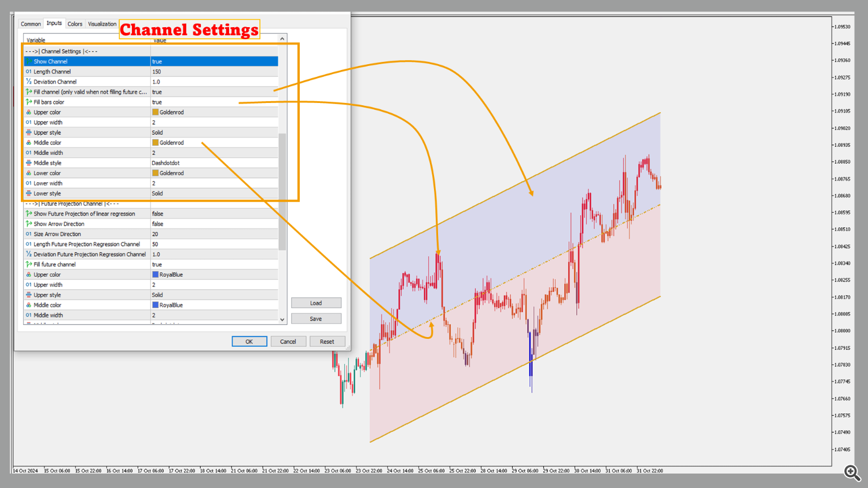Screen dimensions: 868x488
Task: Click the Solid value of Lower style
Action: click(x=157, y=194)
